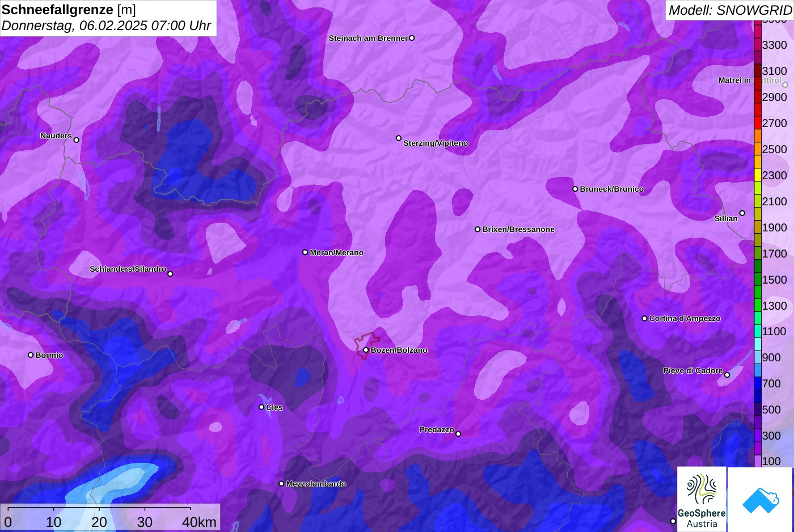This screenshot has height=532, width=794.
Task: Click the Cles marker dot
Action: click(261, 407)
